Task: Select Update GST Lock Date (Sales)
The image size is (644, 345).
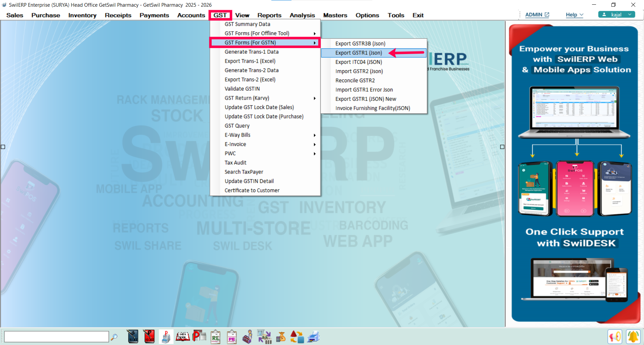Action: click(265, 107)
